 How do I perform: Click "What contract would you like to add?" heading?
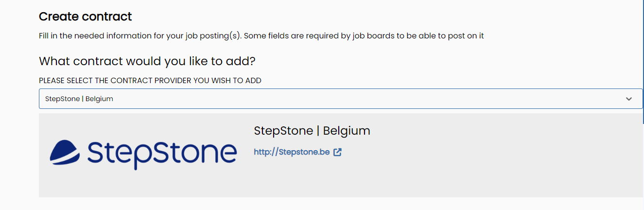[x=147, y=61]
